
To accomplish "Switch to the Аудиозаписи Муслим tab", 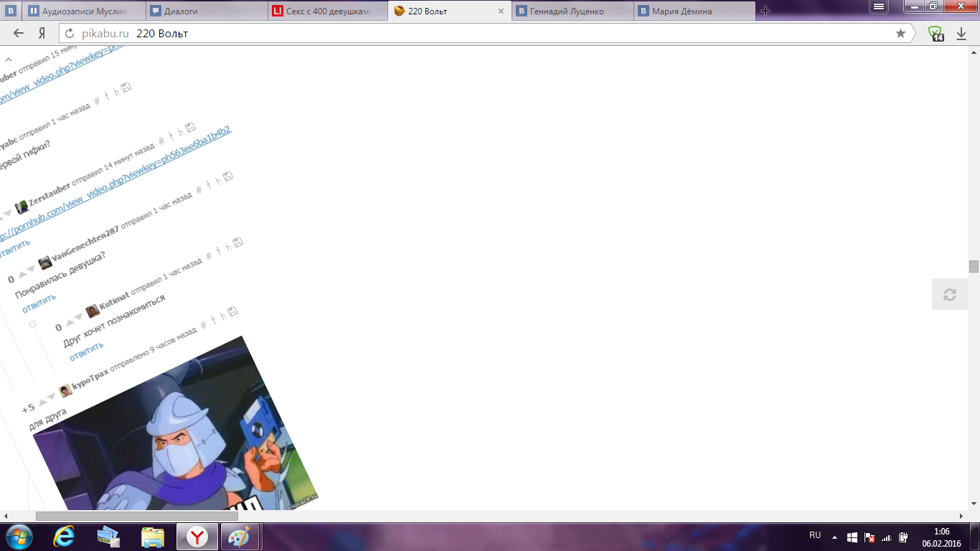I will pos(85,11).
